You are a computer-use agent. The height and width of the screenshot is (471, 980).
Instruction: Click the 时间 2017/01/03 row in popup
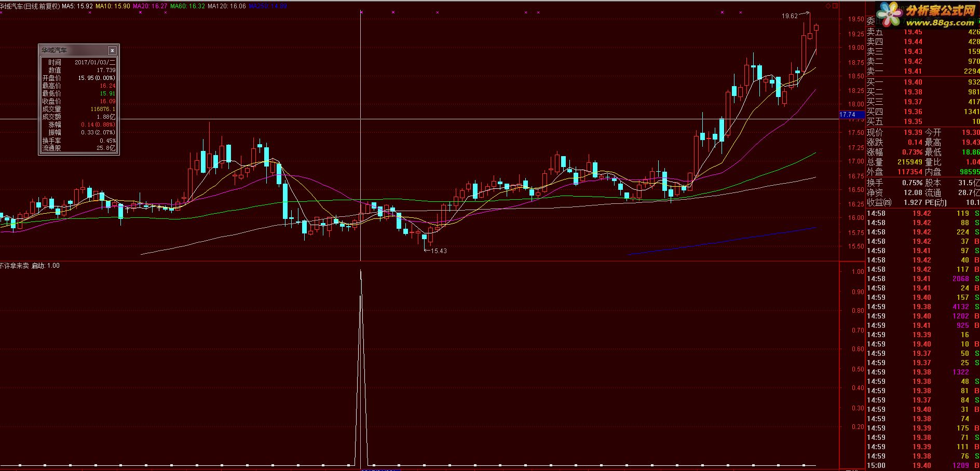(x=79, y=62)
